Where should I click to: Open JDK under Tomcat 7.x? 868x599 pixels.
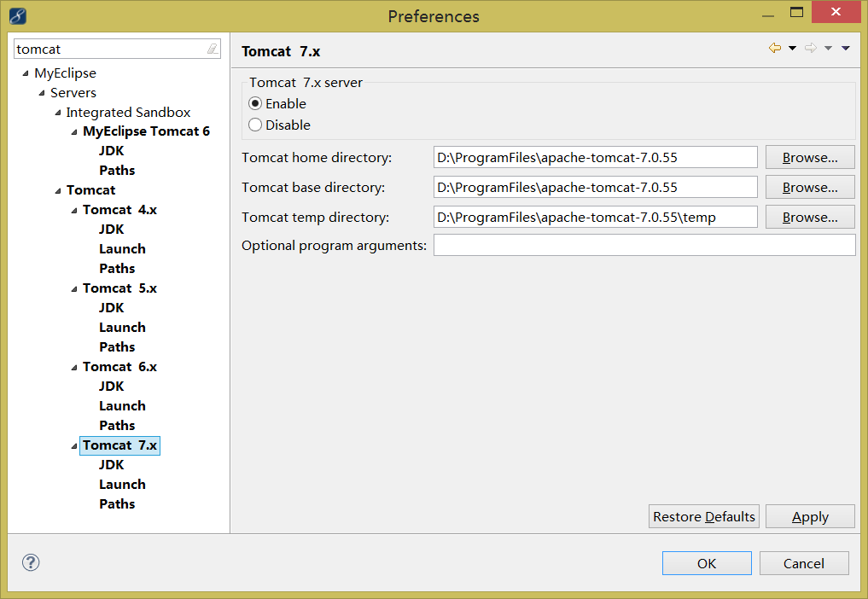click(111, 465)
